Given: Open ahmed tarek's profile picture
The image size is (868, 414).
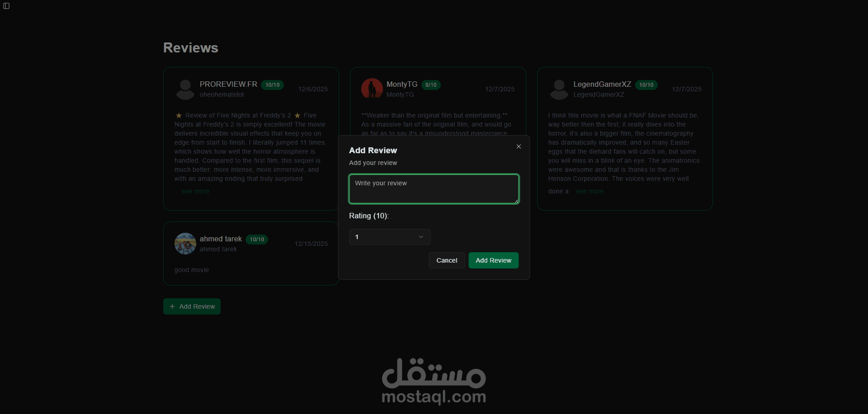Looking at the screenshot, I should pyautogui.click(x=185, y=244).
